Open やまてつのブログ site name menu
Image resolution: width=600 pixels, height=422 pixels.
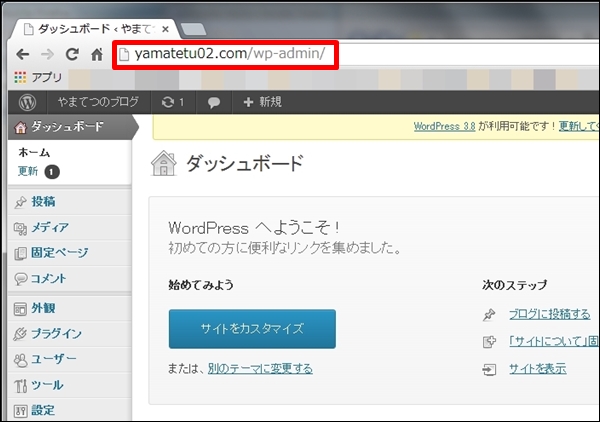98,102
